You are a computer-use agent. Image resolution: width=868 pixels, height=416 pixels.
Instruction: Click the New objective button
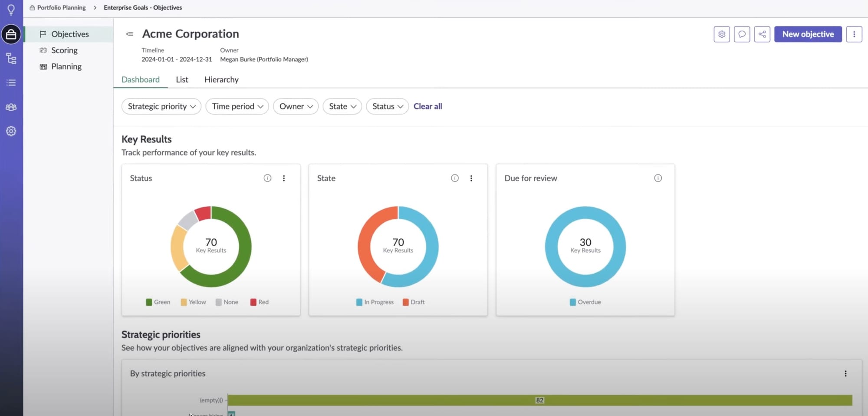coord(808,34)
